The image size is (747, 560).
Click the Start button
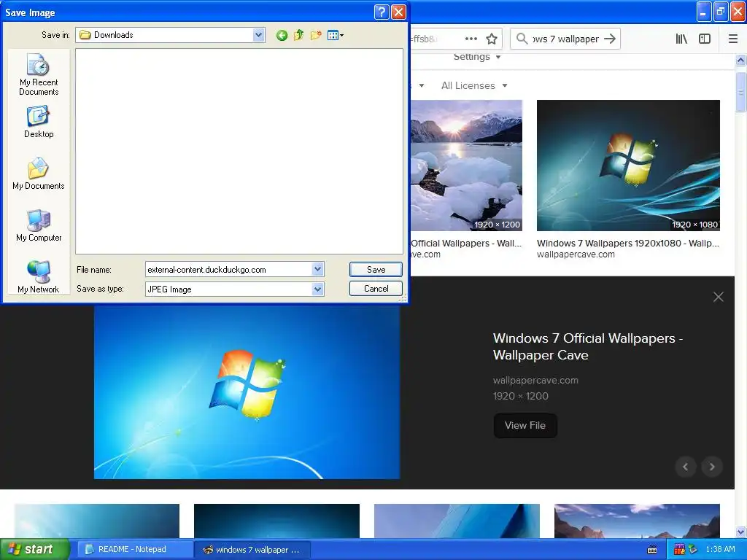(x=35, y=549)
